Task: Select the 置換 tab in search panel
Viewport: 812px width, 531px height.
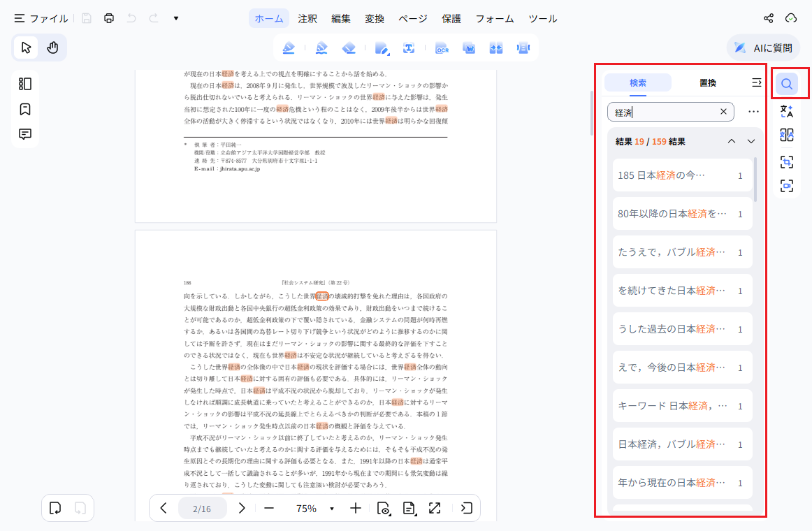Action: pyautogui.click(x=708, y=83)
